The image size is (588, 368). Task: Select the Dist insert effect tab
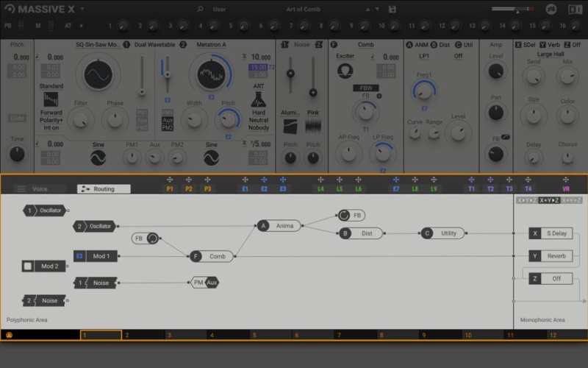[440, 45]
